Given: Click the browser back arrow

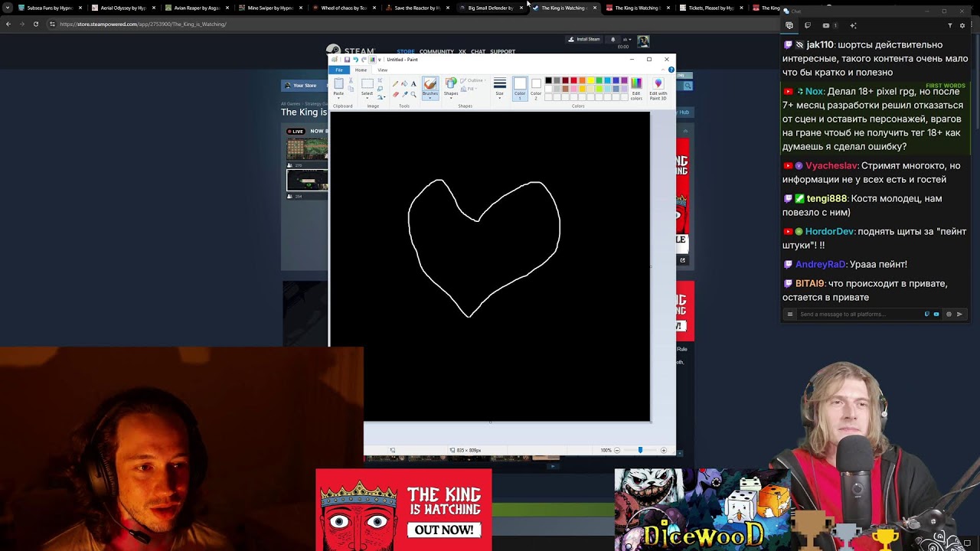Looking at the screenshot, I should (8, 24).
